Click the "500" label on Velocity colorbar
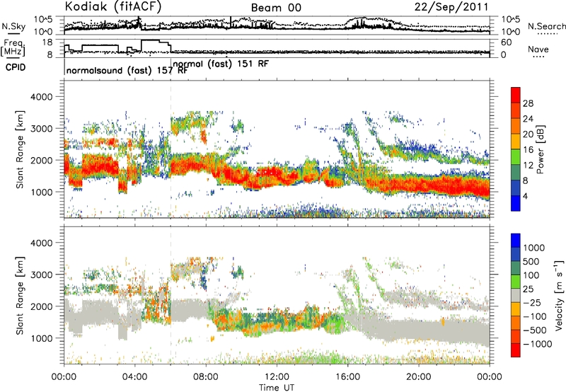The image size is (566, 392). pyautogui.click(x=531, y=262)
